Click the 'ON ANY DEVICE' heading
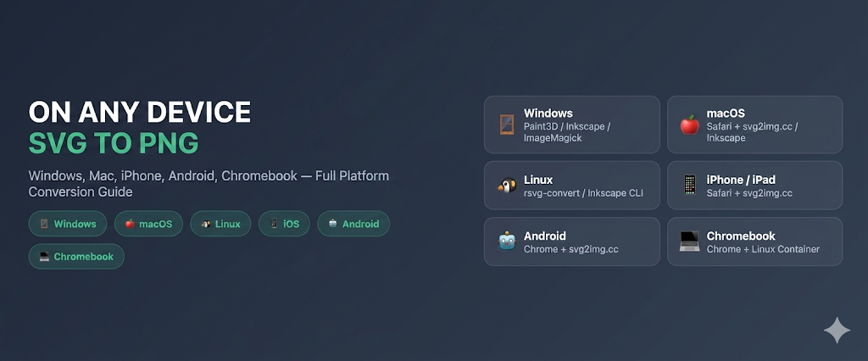The image size is (868, 361). tap(140, 113)
